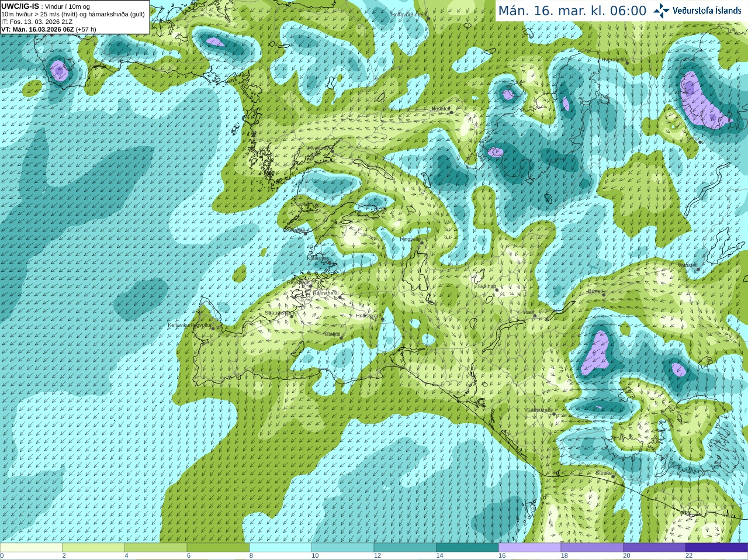Click the Steinar station label
The height and width of the screenshot is (560, 748).
(604, 473)
